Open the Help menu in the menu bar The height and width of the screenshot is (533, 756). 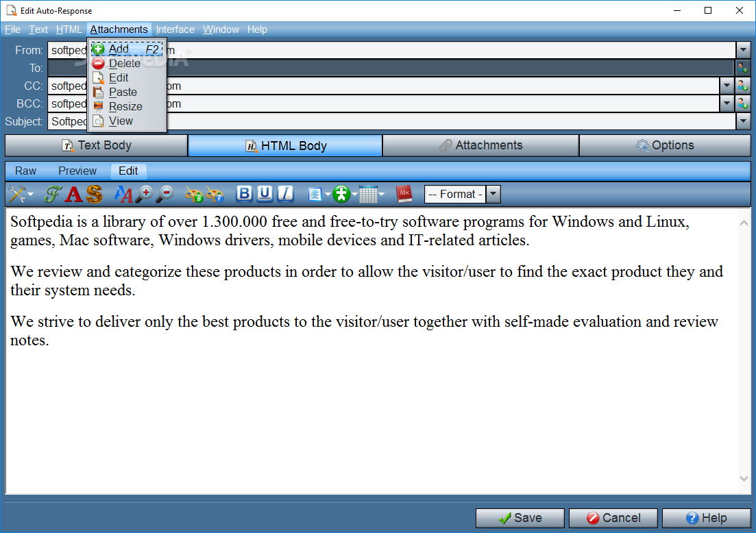coord(257,29)
